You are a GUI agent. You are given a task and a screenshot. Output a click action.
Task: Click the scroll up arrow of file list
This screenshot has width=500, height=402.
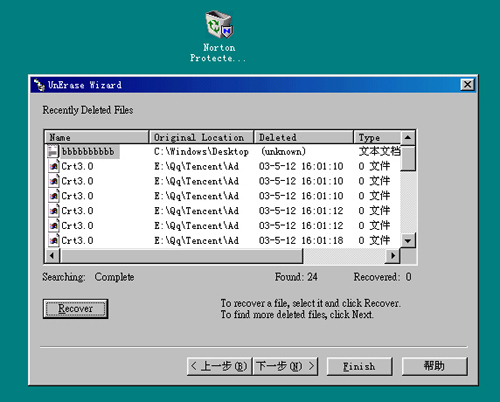408,137
